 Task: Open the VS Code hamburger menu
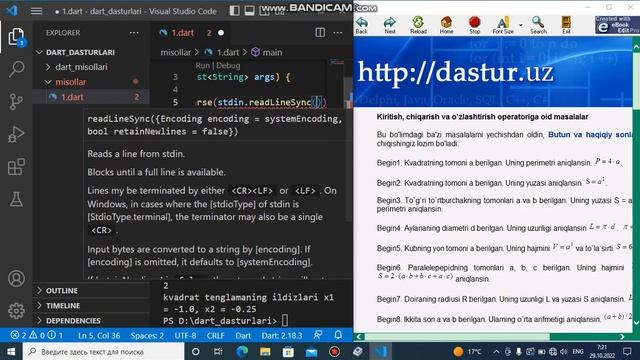pyautogui.click(x=36, y=11)
